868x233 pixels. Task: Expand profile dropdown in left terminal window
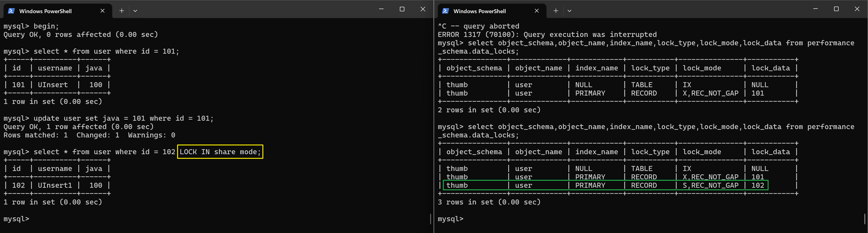(x=135, y=11)
